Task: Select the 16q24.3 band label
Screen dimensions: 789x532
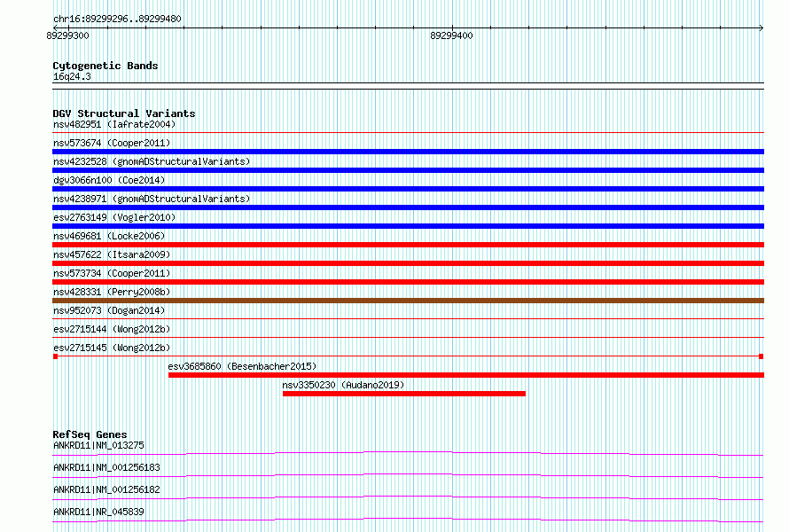Action: pos(72,76)
